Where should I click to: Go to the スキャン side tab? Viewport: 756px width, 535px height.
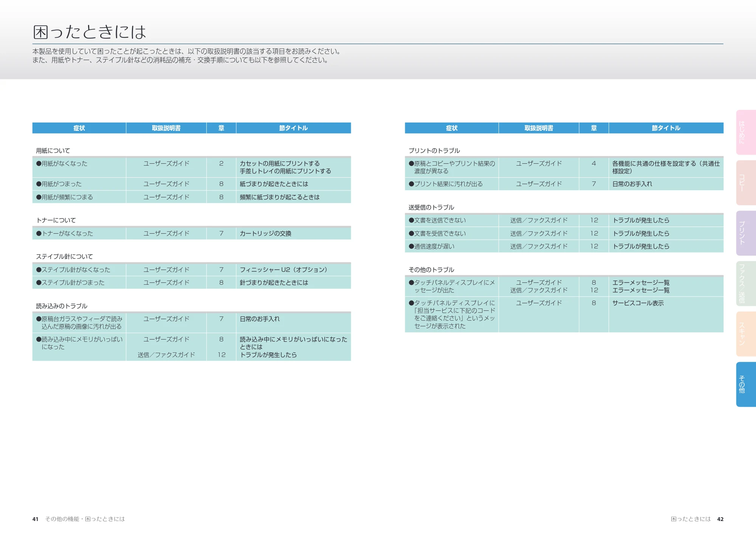click(746, 334)
